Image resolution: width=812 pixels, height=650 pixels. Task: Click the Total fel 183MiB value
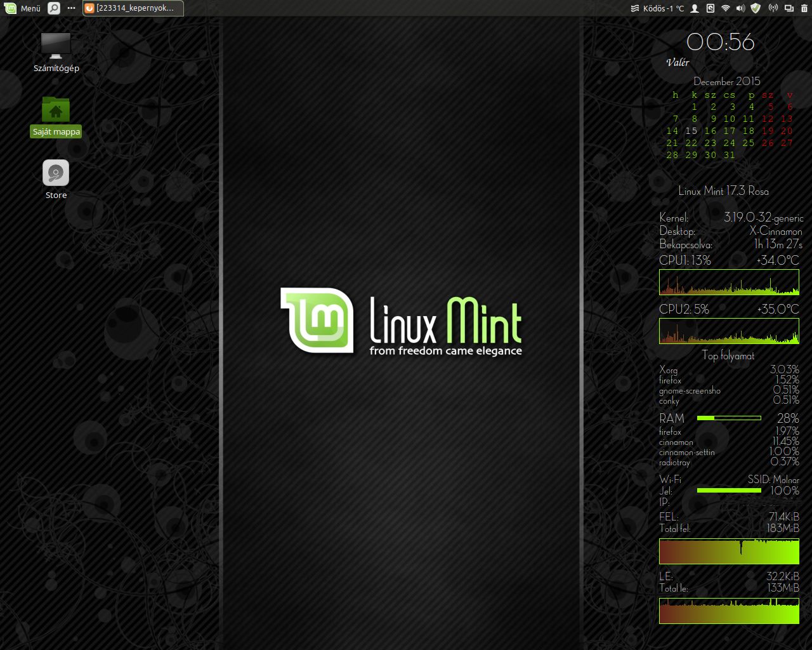pyautogui.click(x=783, y=528)
